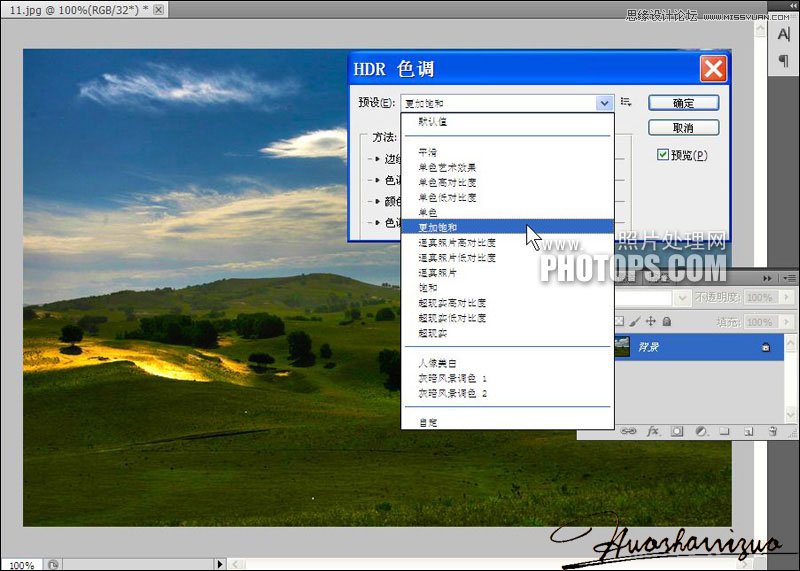The height and width of the screenshot is (571, 800).
Task: Open the 填充 fill slider arrow
Action: (786, 322)
